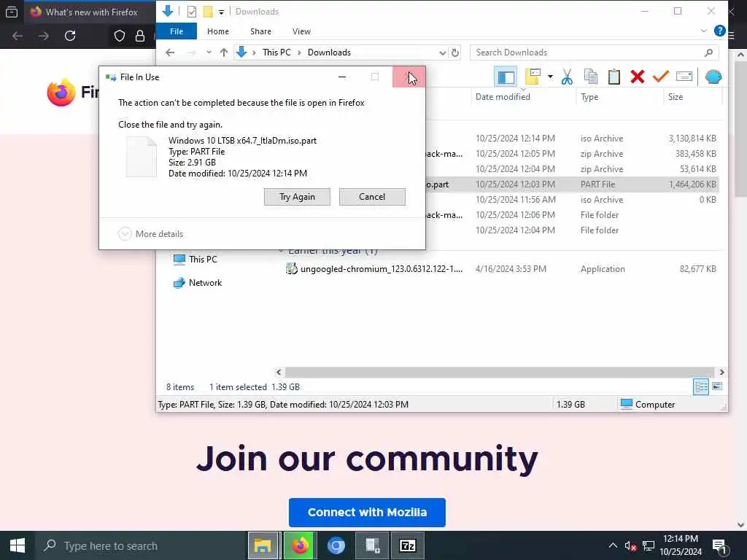Open 7-Zip from the taskbar
Image resolution: width=747 pixels, height=560 pixels.
407,545
